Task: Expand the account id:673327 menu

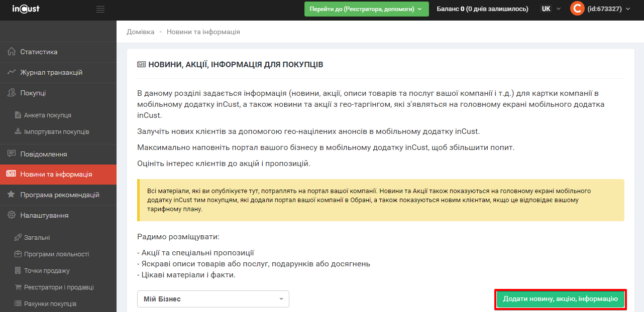Action: pyautogui.click(x=608, y=9)
